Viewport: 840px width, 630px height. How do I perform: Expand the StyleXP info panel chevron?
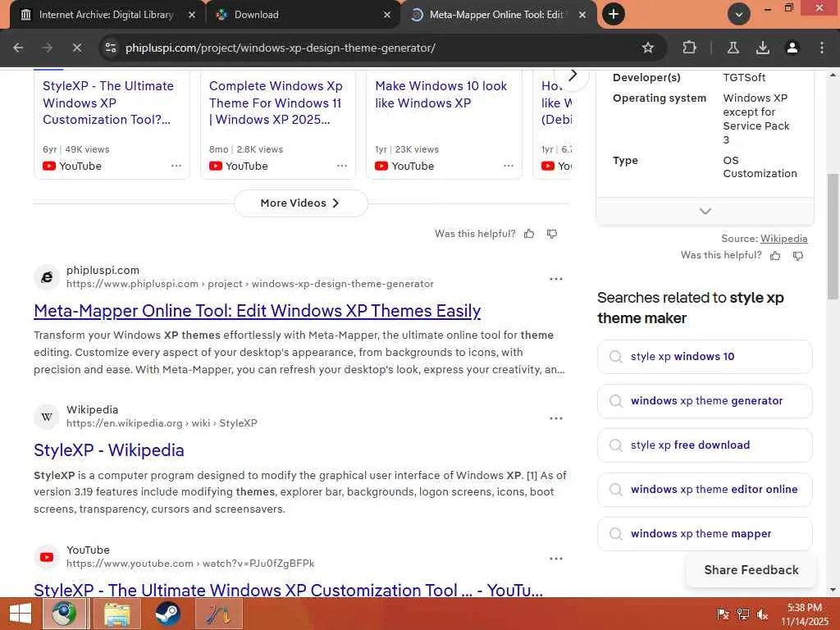[705, 211]
